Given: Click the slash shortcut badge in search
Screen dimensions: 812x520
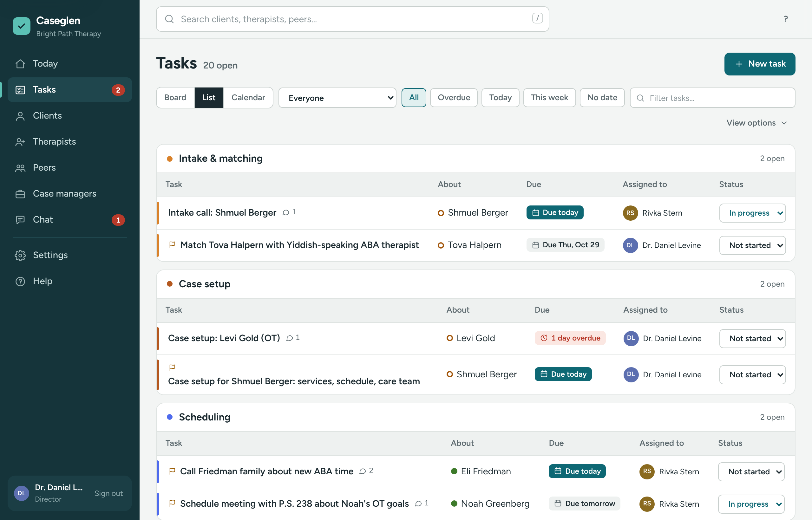Looking at the screenshot, I should (x=537, y=18).
